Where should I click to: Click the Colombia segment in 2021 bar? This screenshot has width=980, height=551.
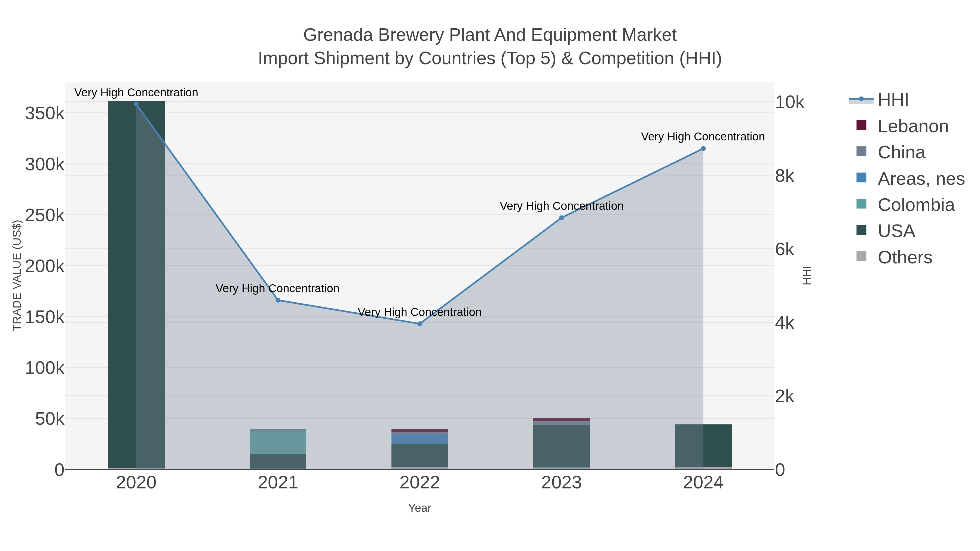click(x=278, y=443)
